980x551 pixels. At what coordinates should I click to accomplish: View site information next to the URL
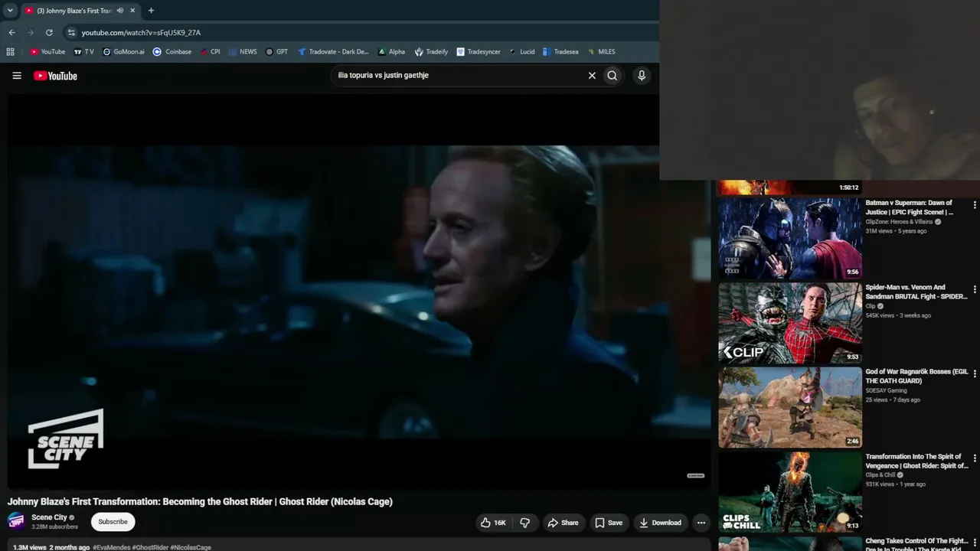point(71,32)
